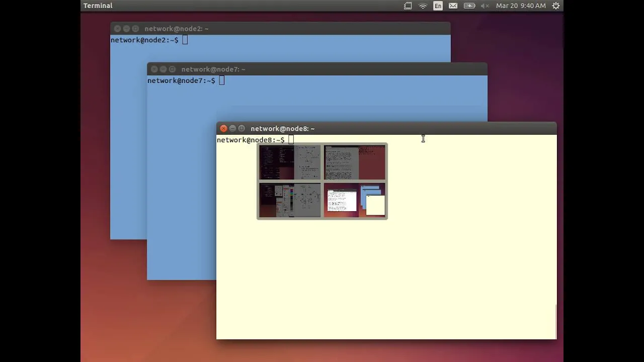Open the system gear session menu
Image resolution: width=644 pixels, height=362 pixels.
pos(556,6)
